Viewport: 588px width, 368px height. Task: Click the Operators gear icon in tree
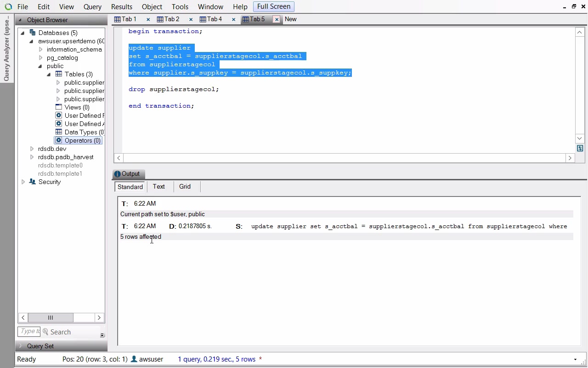pyautogui.click(x=59, y=140)
